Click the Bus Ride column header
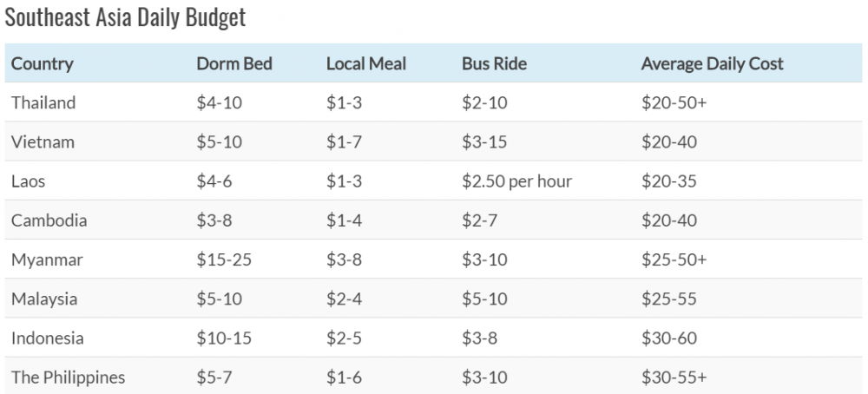 [494, 63]
